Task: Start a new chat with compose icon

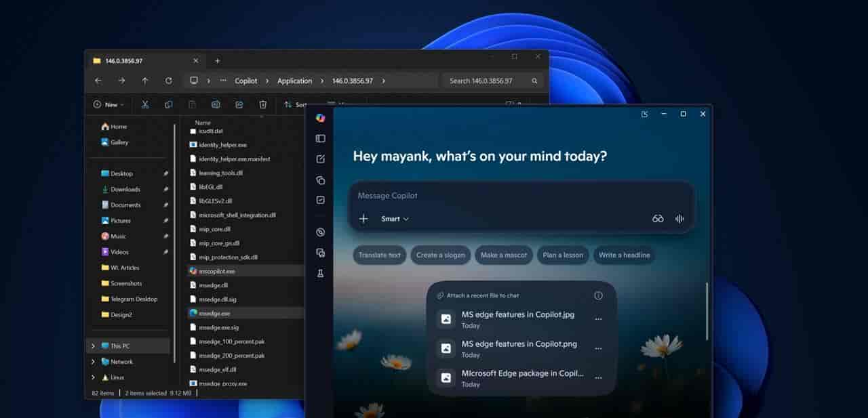Action: (x=321, y=159)
